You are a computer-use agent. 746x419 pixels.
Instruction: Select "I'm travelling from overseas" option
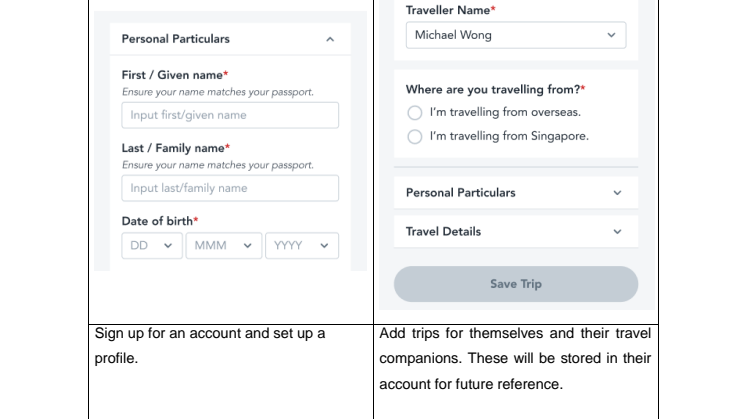[x=414, y=113]
